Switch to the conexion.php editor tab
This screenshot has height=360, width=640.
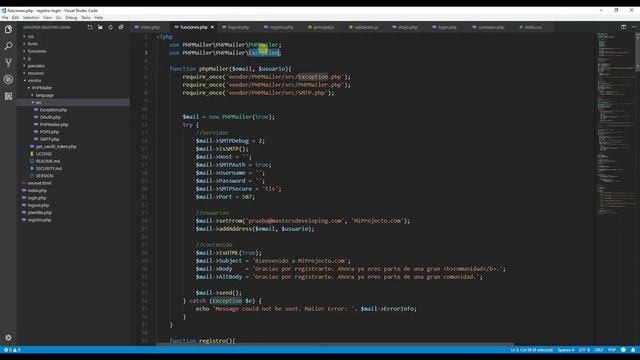[x=490, y=27]
